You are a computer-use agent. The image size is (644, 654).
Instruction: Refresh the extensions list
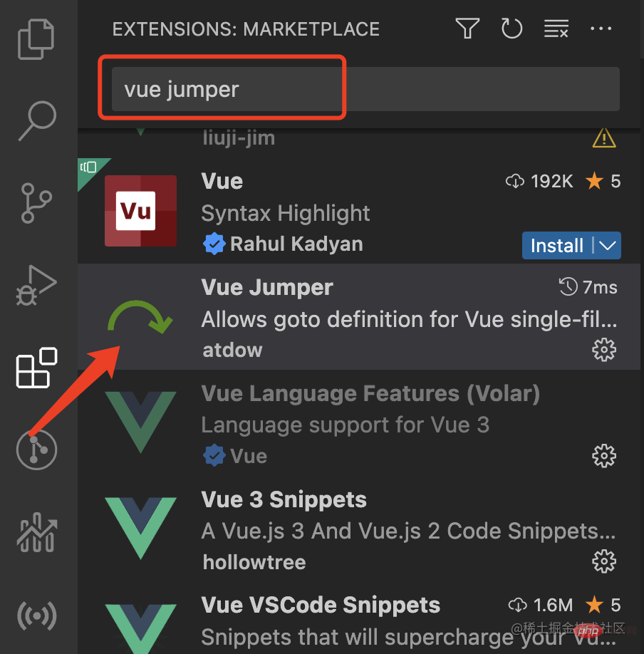(511, 28)
